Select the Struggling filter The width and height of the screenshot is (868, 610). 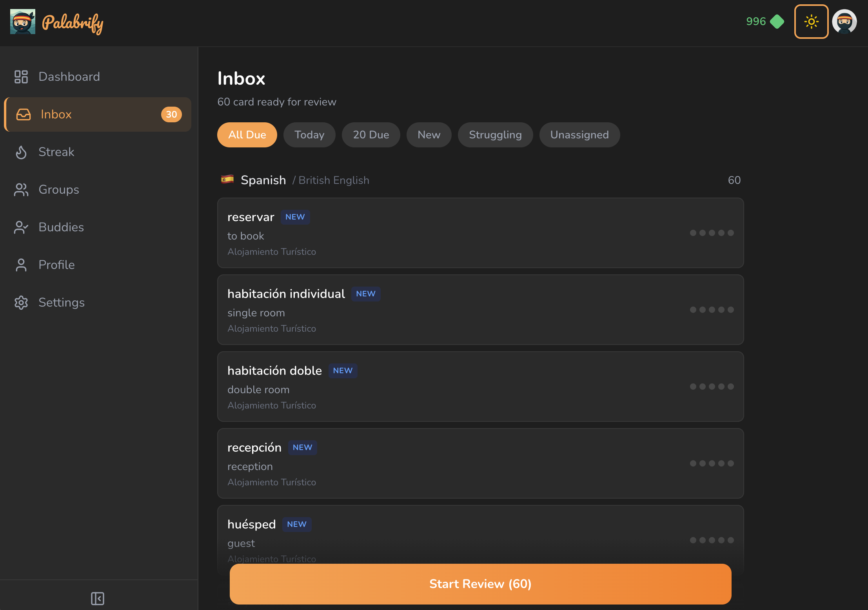tap(495, 134)
